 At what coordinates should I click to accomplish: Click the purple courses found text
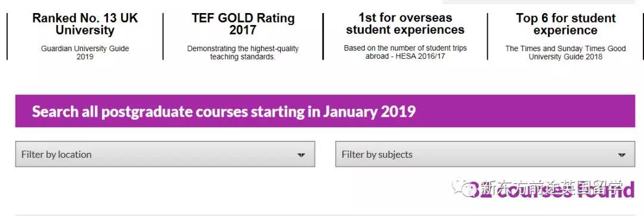pyautogui.click(x=552, y=190)
